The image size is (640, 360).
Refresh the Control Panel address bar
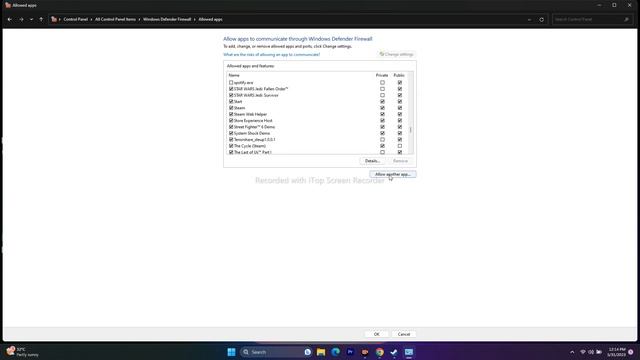click(x=542, y=19)
